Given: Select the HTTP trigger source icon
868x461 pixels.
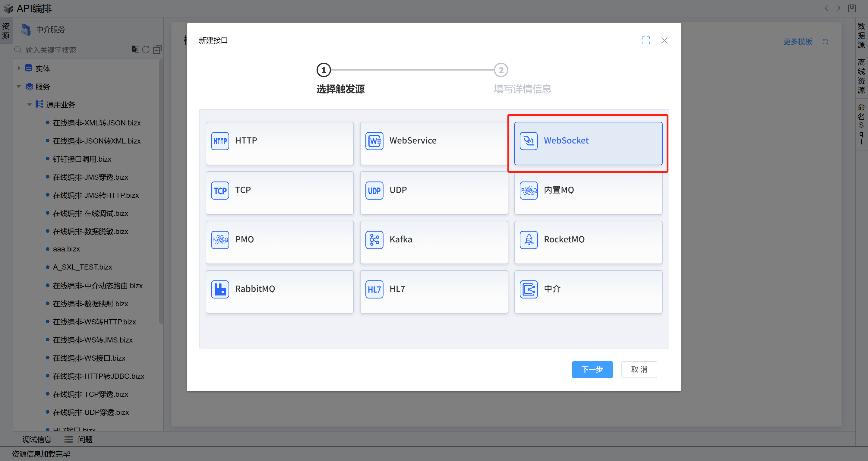Looking at the screenshot, I should (220, 141).
